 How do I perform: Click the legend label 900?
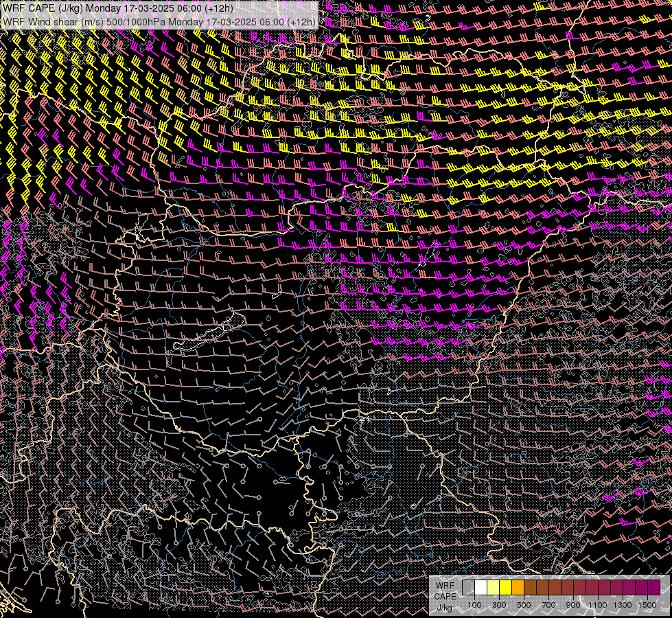[x=573, y=605]
